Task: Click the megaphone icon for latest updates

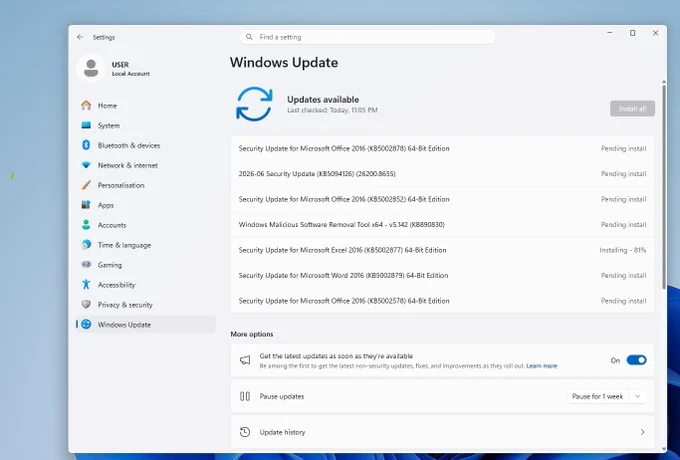Action: coord(245,360)
